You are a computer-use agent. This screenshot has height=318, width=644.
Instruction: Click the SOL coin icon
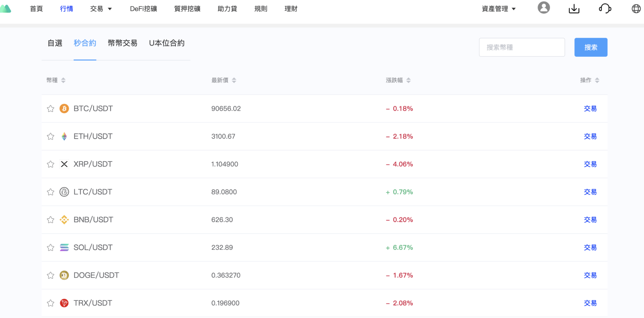pyautogui.click(x=64, y=247)
